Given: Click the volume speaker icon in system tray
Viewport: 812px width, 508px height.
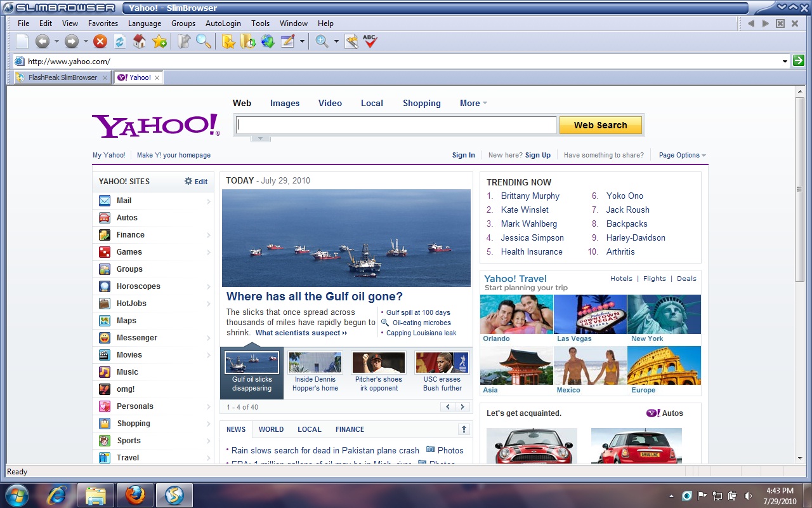Looking at the screenshot, I should coord(748,496).
